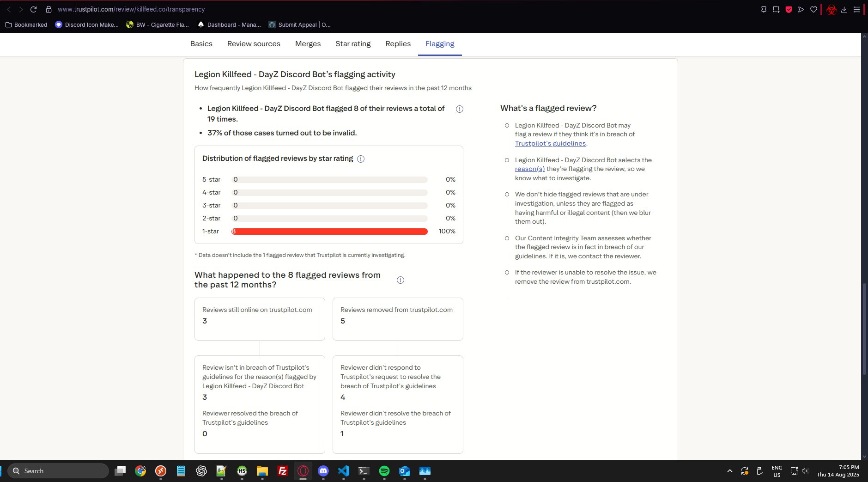Open the ad blocker shield icon
Screen dimensions: 868x482
click(789, 9)
